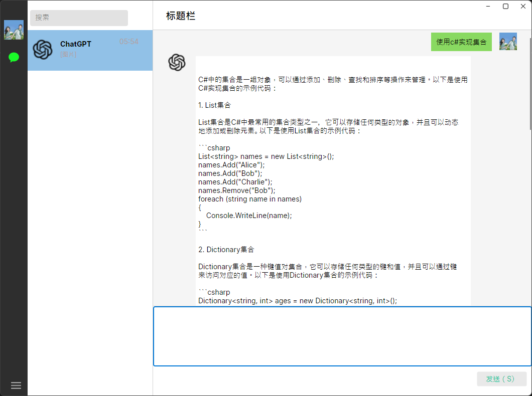The width and height of the screenshot is (532, 396).
Task: Click the line Console.WriteLine(name);
Action: (249, 216)
